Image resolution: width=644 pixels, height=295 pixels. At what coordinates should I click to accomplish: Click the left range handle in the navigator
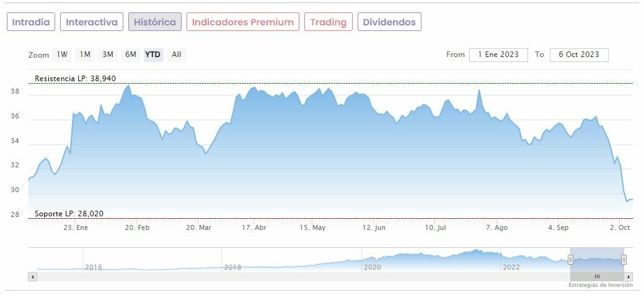click(570, 259)
